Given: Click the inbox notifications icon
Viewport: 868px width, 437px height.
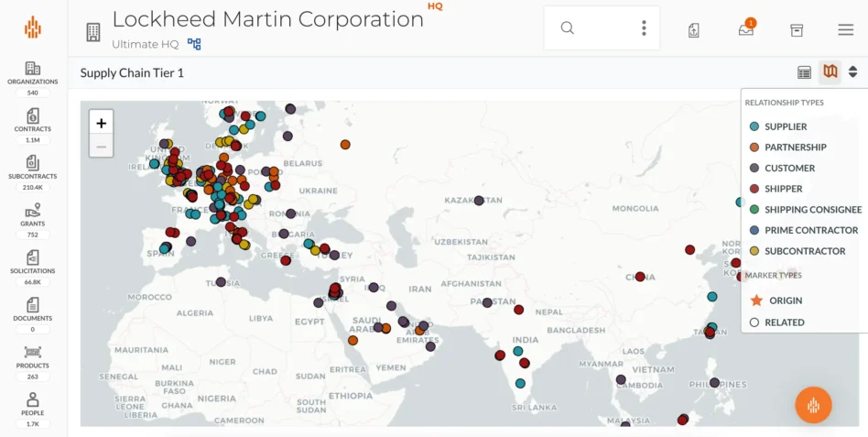Looking at the screenshot, I should coord(746,29).
